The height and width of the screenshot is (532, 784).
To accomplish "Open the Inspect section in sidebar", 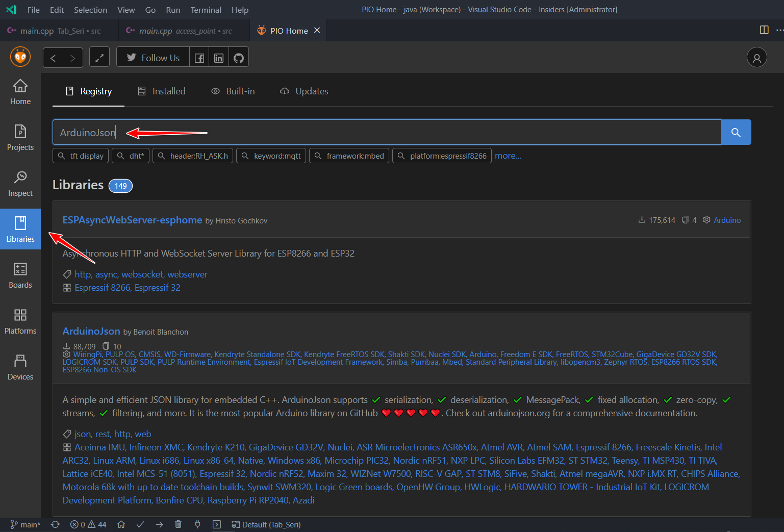I will (x=20, y=184).
